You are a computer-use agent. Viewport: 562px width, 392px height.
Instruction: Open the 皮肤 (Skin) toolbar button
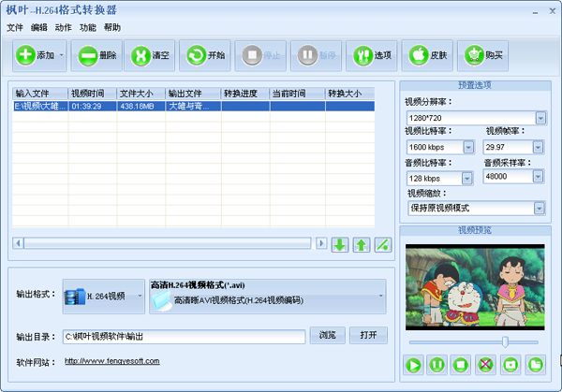pos(427,55)
